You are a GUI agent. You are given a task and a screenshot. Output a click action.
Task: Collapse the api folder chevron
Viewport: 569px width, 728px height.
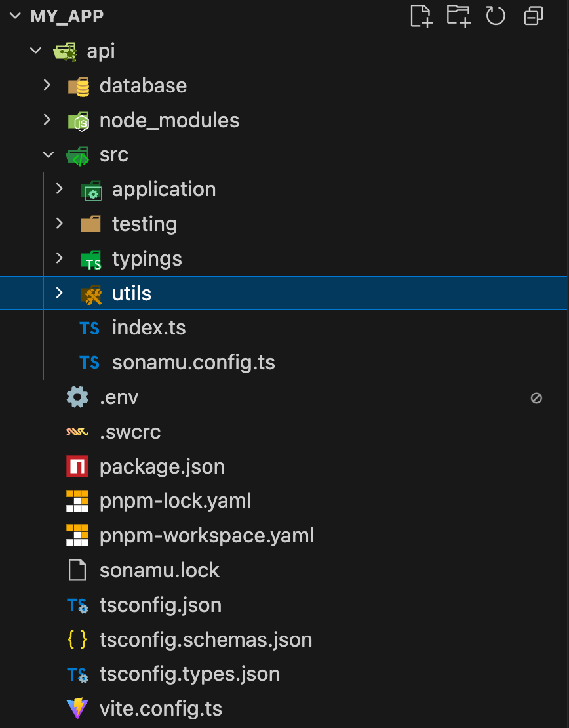(36, 51)
